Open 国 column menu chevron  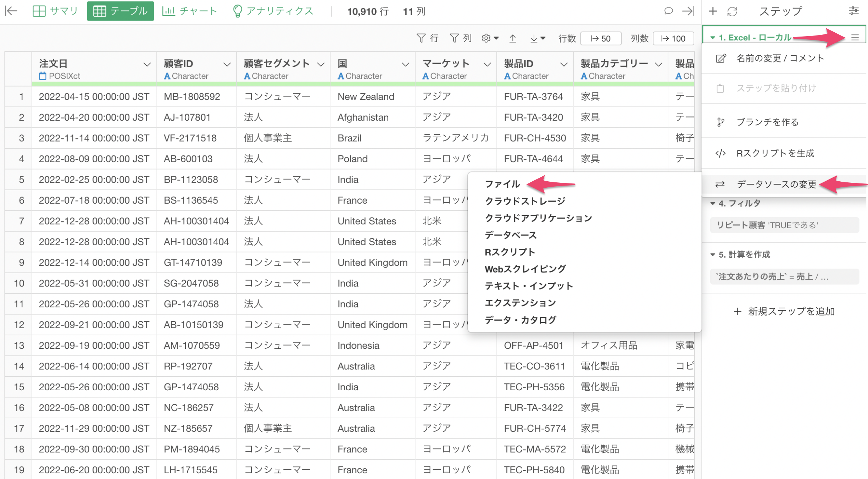[405, 64]
